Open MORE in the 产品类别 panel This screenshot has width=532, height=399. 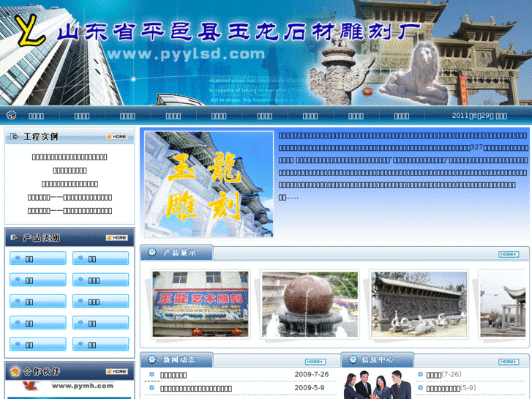click(116, 238)
